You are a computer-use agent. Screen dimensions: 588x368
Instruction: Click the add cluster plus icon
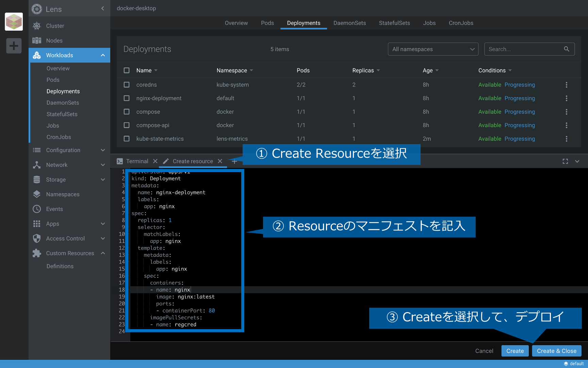pyautogui.click(x=14, y=46)
